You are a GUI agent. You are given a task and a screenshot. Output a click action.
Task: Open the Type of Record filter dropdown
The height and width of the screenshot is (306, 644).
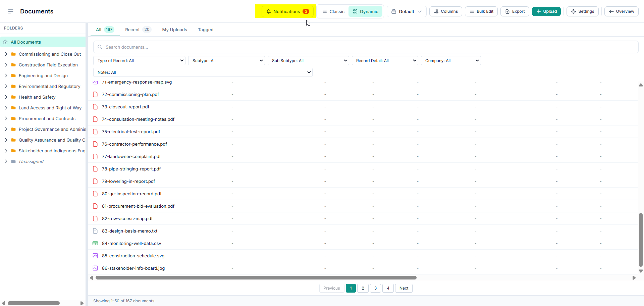[140, 61]
